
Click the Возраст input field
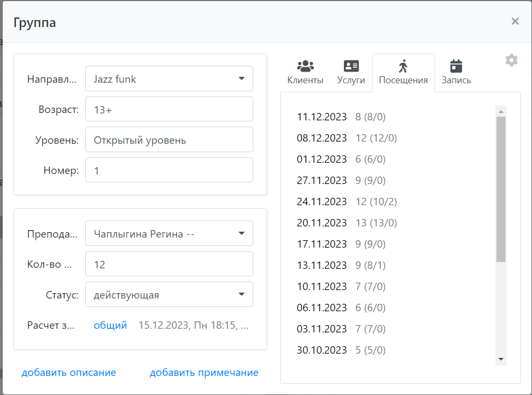pos(169,109)
